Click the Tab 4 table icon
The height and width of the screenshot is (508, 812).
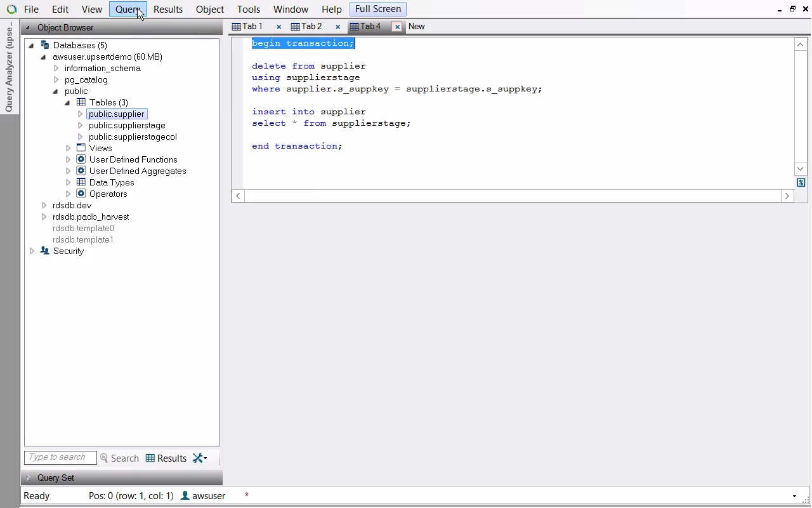355,27
